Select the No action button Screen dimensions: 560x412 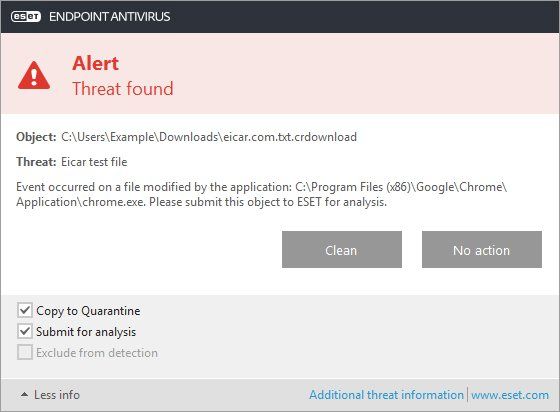pos(482,250)
